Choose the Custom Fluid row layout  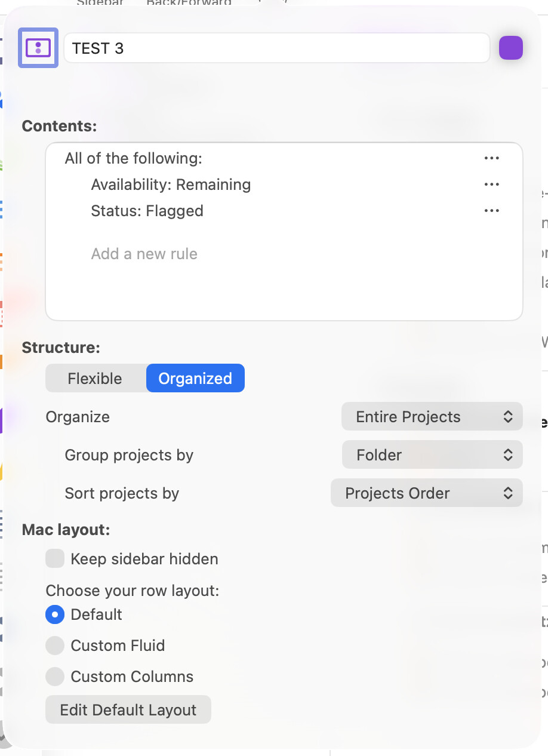click(x=55, y=646)
